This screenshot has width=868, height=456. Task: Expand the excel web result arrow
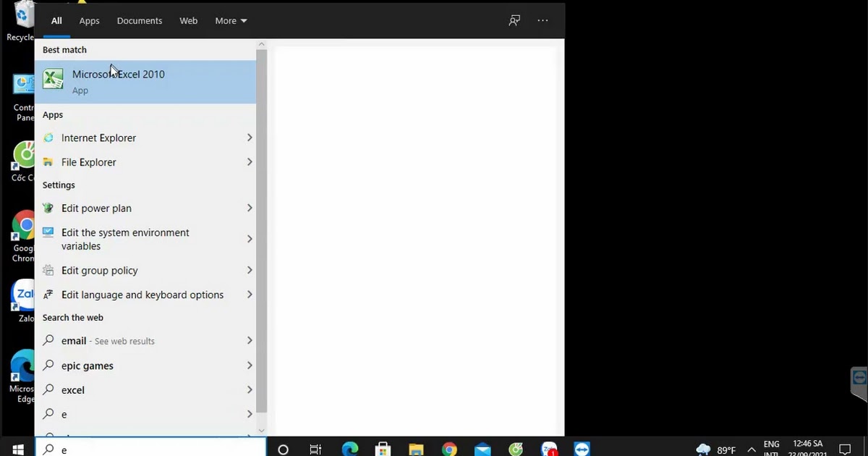[249, 389]
